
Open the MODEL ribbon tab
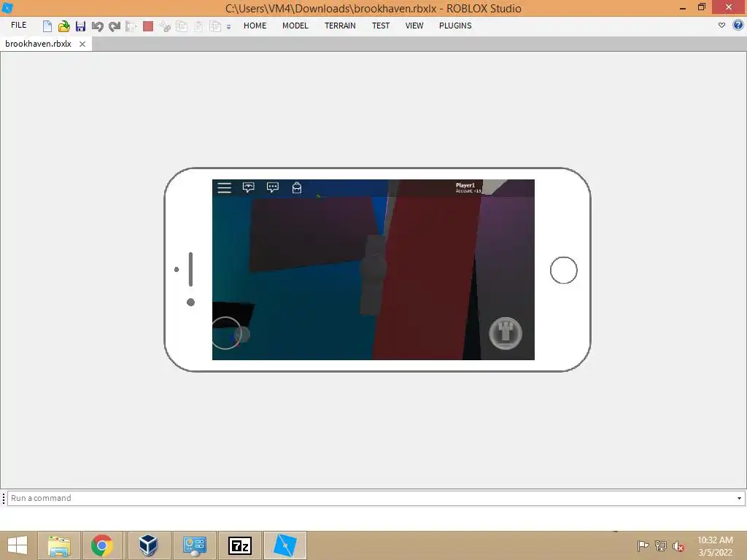point(295,26)
